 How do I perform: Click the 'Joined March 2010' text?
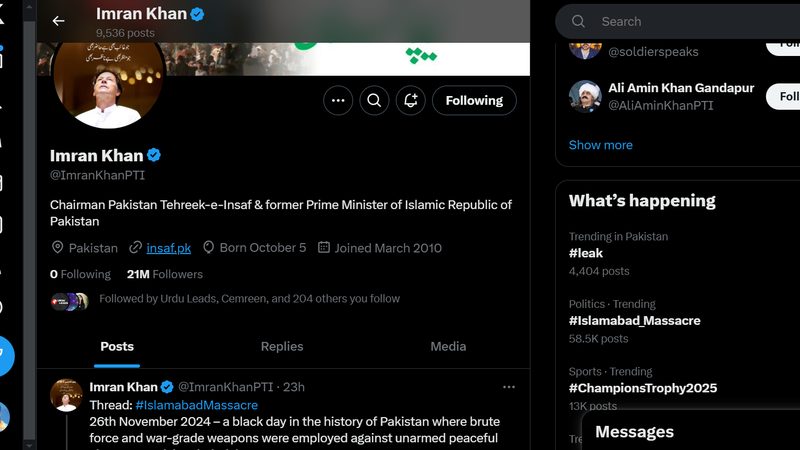[x=388, y=248]
